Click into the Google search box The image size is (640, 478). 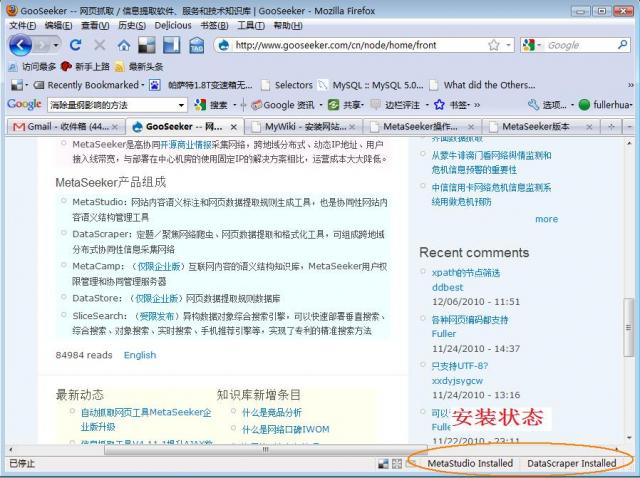[x=580, y=45]
